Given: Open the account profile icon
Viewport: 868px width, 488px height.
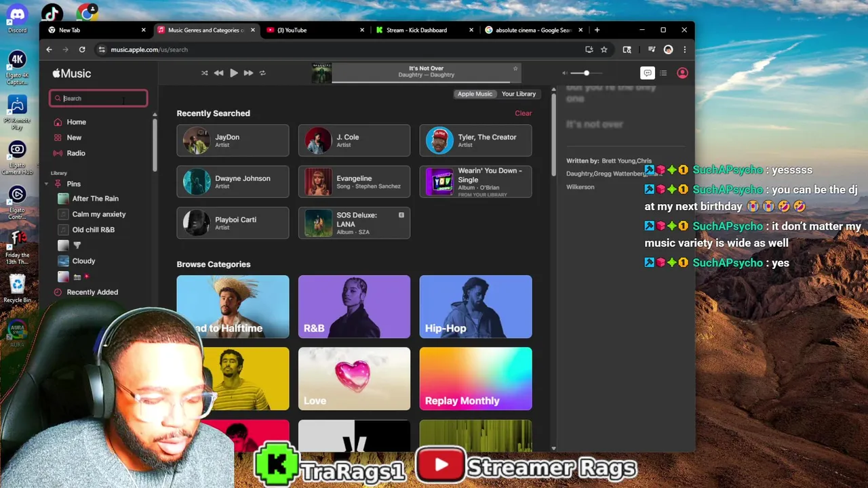Looking at the screenshot, I should (x=682, y=73).
